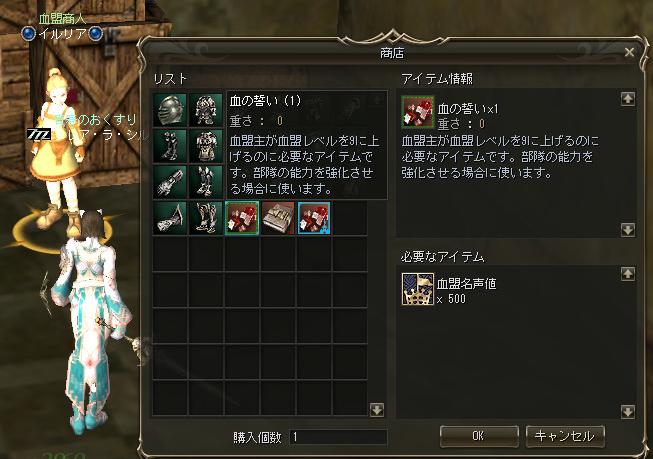The height and width of the screenshot is (459, 653).
Task: Click the up arrow in アイテム情報 panel
Action: (x=628, y=99)
